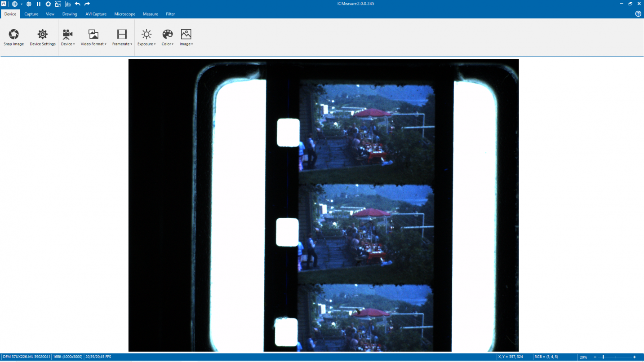Click the 29% zoom level text

tap(583, 357)
